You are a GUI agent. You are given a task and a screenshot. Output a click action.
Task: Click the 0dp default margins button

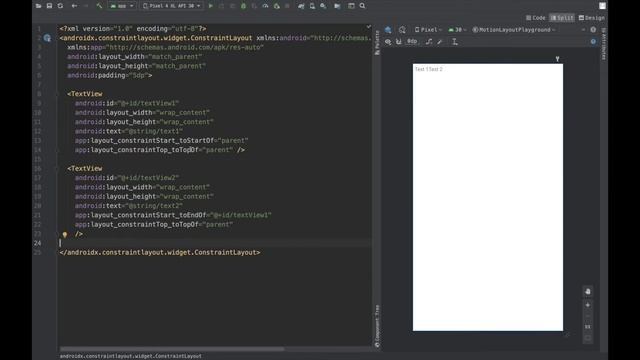pyautogui.click(x=412, y=42)
